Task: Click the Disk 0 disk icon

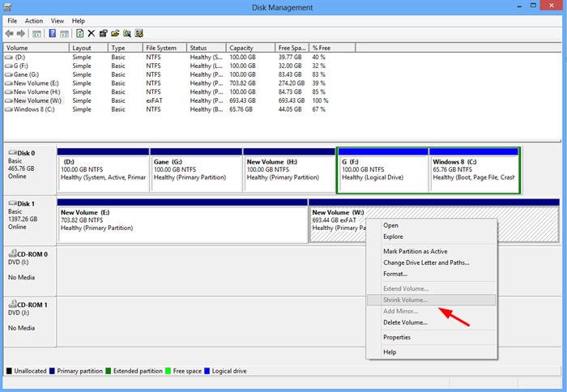Action: (x=13, y=152)
